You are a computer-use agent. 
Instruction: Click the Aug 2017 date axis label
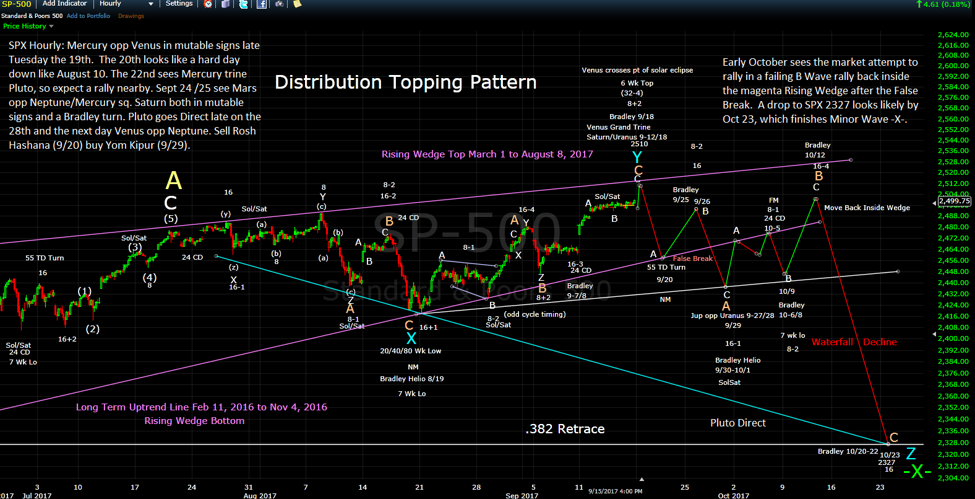259,495
